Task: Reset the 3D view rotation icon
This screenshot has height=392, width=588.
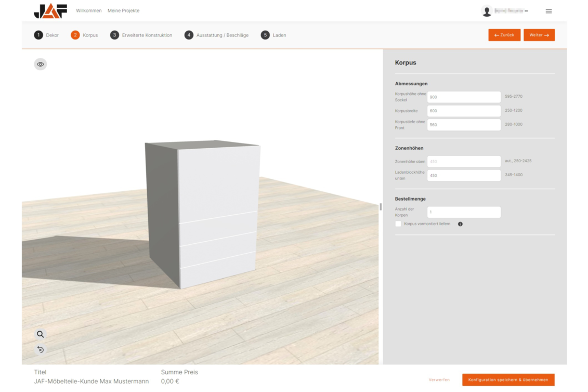Action: (41, 349)
